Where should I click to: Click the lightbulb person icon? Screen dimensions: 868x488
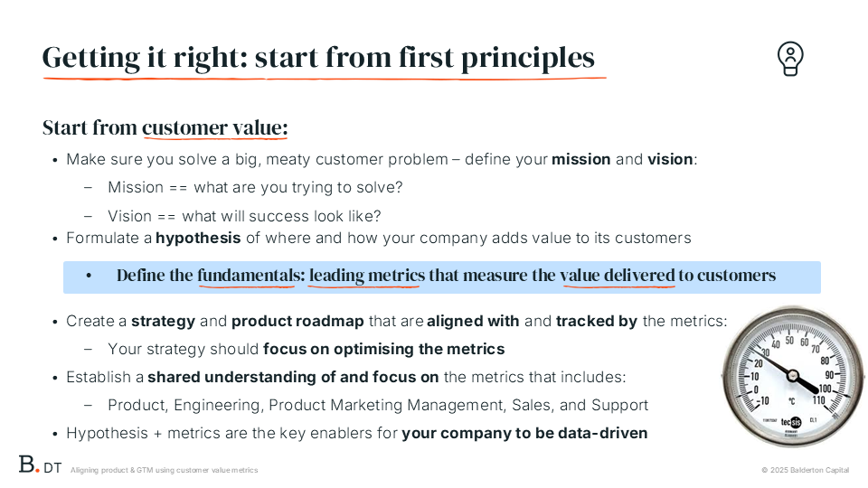coord(790,59)
